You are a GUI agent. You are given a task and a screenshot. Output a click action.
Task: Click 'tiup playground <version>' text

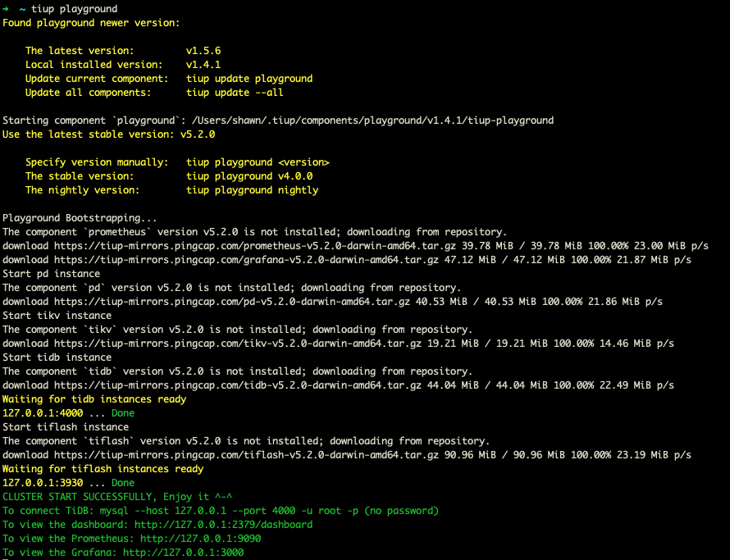258,162
